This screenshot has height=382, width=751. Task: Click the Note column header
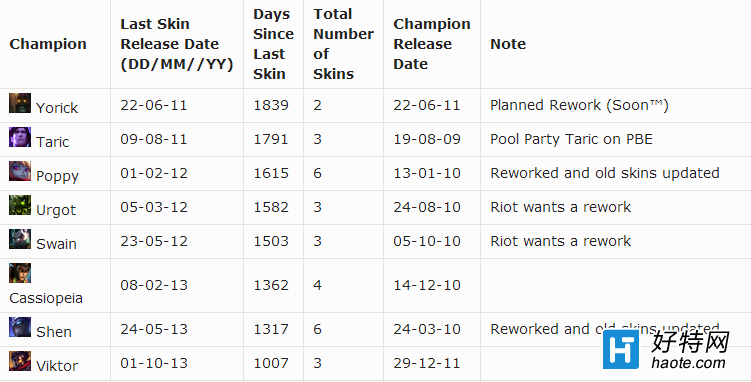[508, 44]
